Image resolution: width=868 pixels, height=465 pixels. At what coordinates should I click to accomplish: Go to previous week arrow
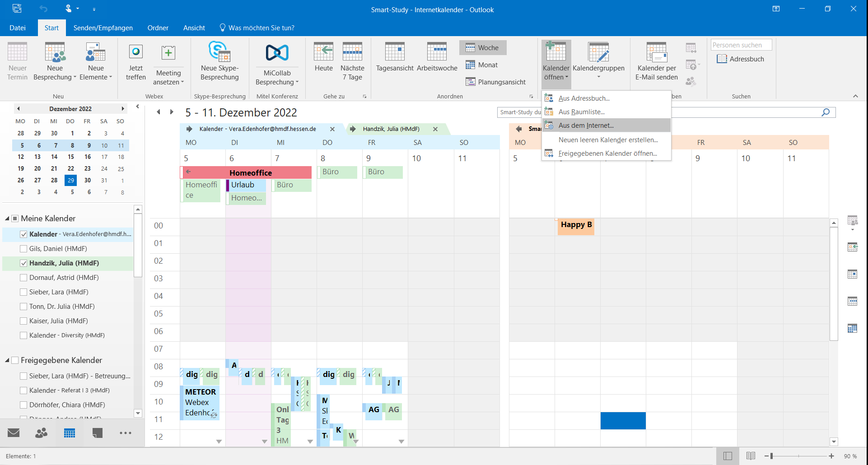click(x=159, y=112)
